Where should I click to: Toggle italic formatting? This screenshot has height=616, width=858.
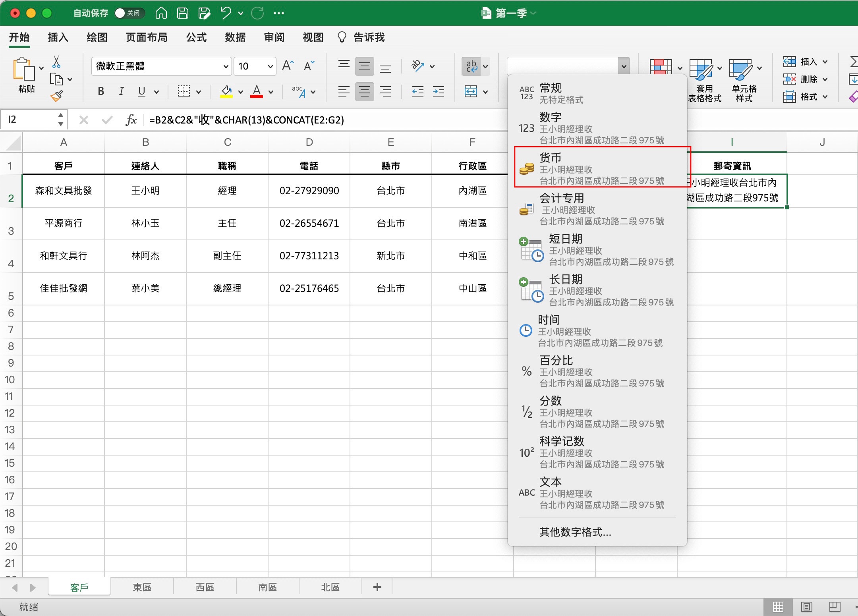[121, 91]
